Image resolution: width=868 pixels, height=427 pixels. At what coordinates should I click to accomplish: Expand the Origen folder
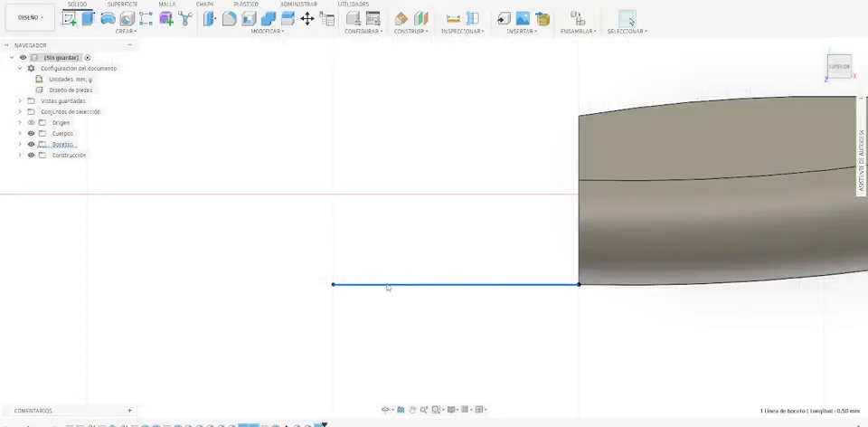(x=20, y=122)
